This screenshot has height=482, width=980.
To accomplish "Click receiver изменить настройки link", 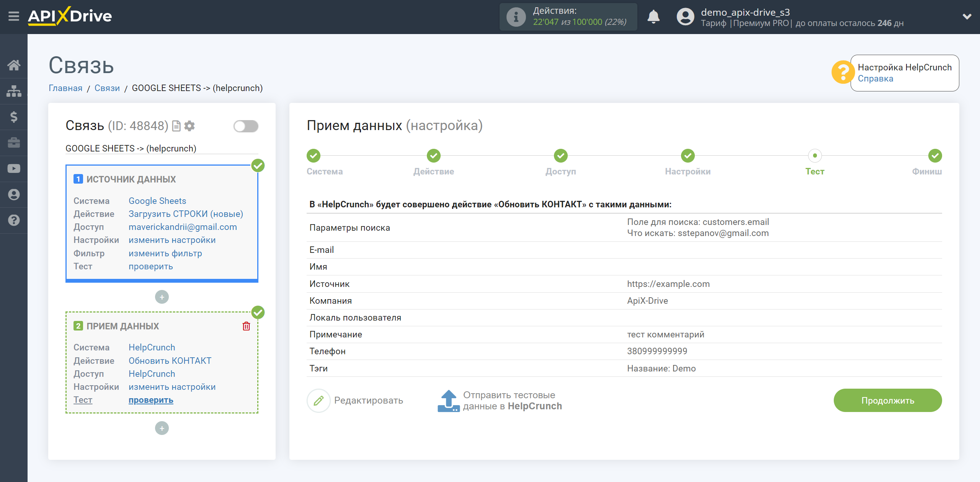I will pos(172,387).
